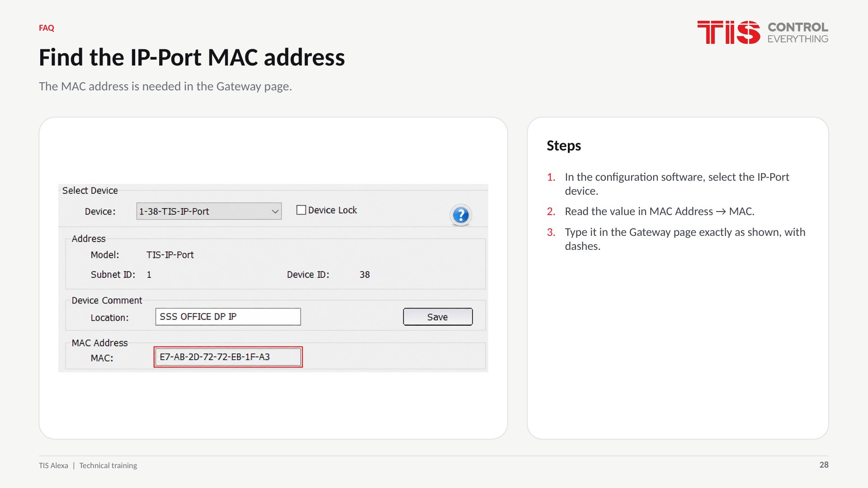Image resolution: width=868 pixels, height=488 pixels.
Task: Click the Save button
Action: 438,317
